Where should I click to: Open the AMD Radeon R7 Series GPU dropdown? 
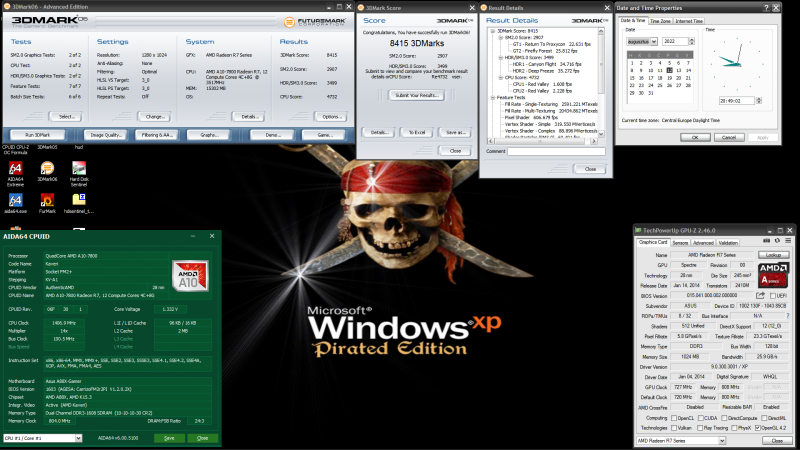click(681, 441)
